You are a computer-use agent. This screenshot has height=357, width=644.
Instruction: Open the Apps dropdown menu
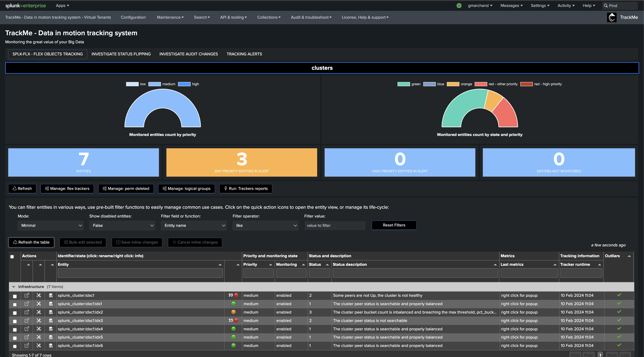pos(62,5)
